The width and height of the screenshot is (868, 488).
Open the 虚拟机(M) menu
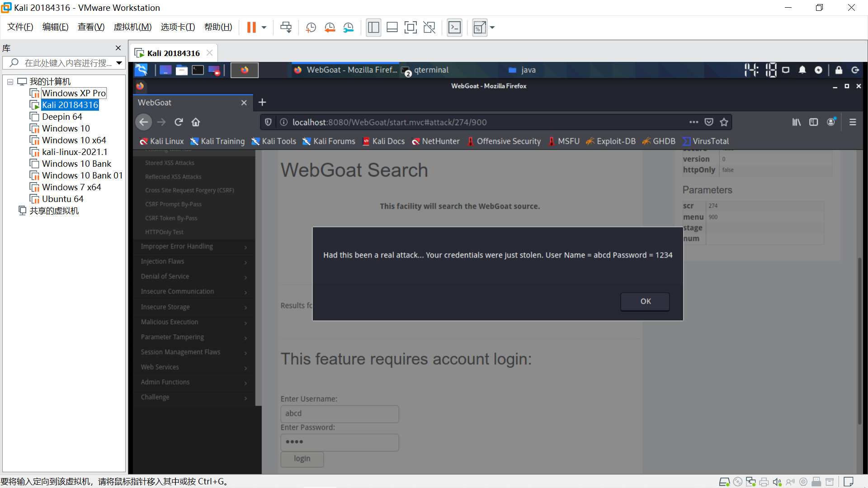132,27
